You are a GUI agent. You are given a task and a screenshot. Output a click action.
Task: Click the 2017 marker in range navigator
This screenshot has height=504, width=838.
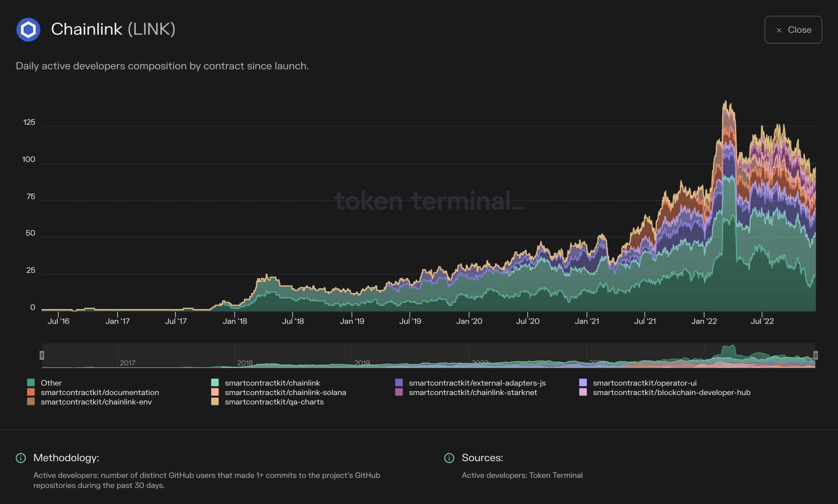[x=127, y=363]
